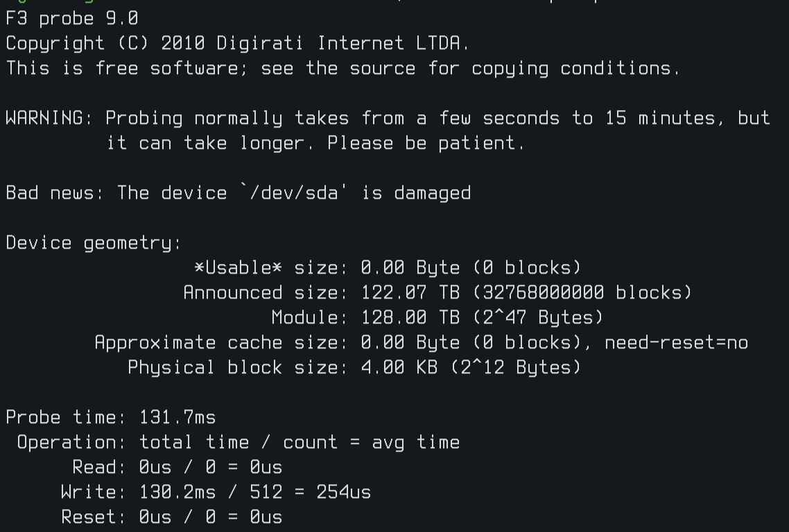Click the "Operation:" label

coord(72,443)
